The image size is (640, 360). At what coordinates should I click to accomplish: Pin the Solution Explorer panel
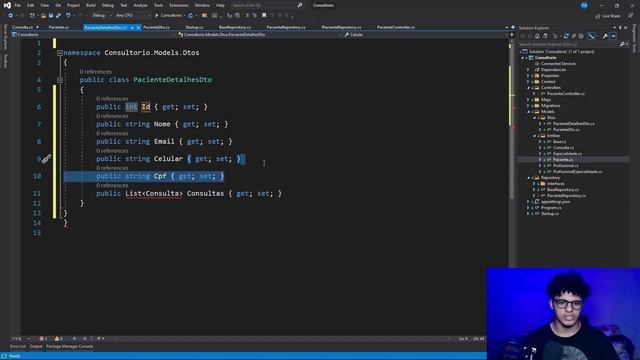[620, 28]
